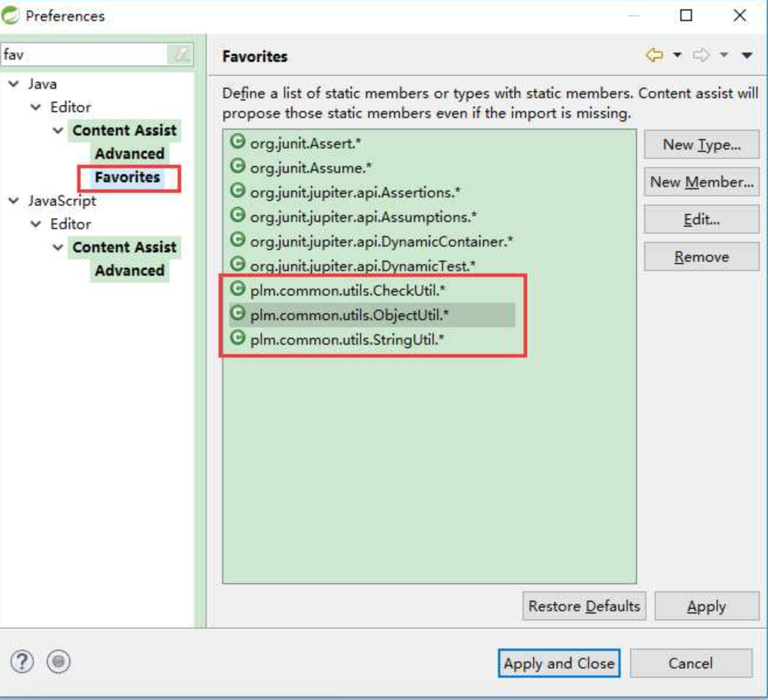Collapse the Java tree node
The width and height of the screenshot is (768, 700).
13,84
